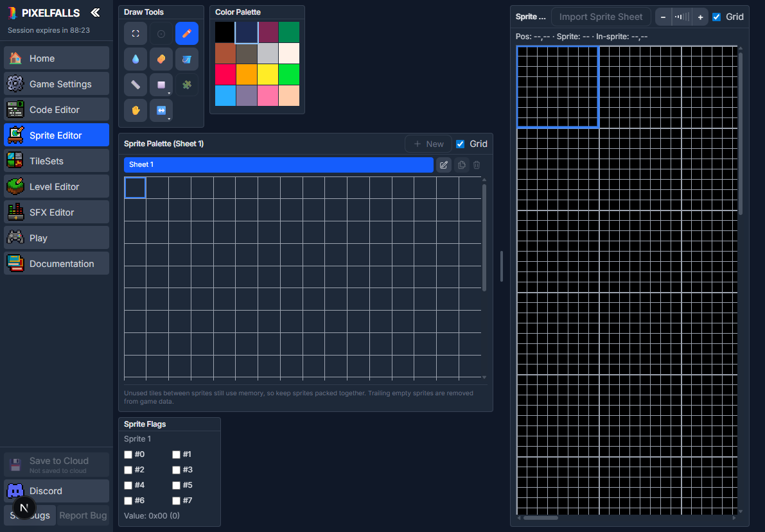Screen dimensions: 765x532
Task: Select the light gray color swatch
Action: pyautogui.click(x=268, y=54)
